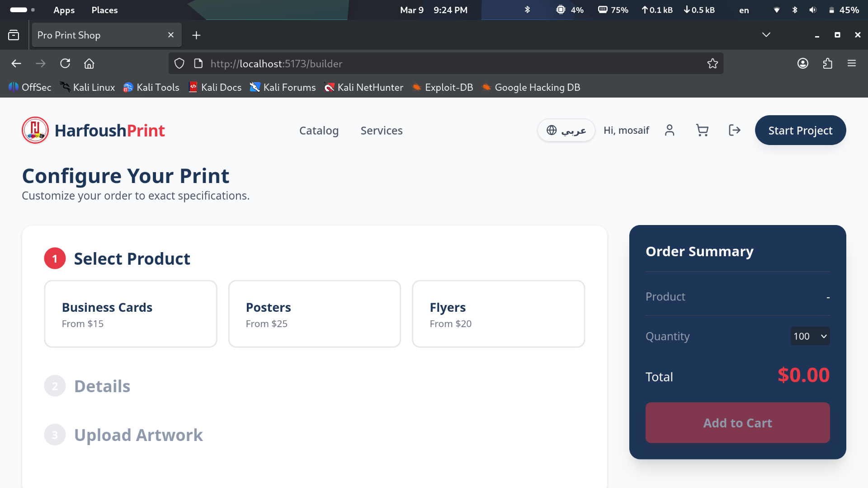Click the URL address bar
Screen dimensions: 868x488
(452, 64)
